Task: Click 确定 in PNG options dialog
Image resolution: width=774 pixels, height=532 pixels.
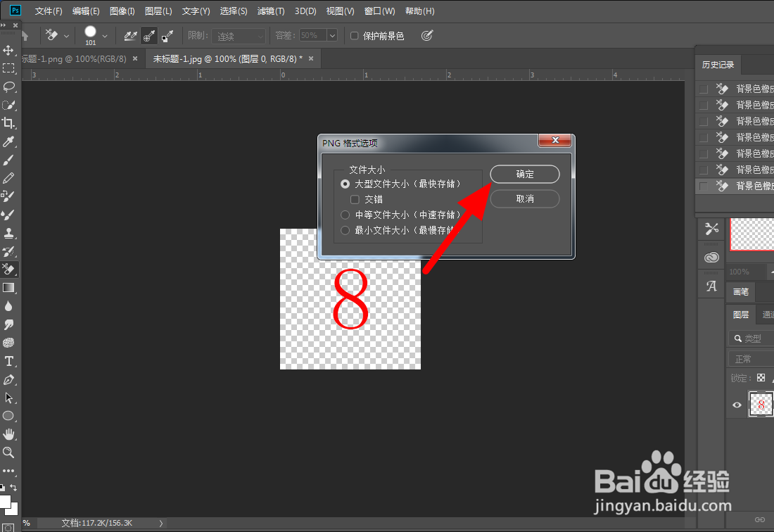Action: (525, 175)
